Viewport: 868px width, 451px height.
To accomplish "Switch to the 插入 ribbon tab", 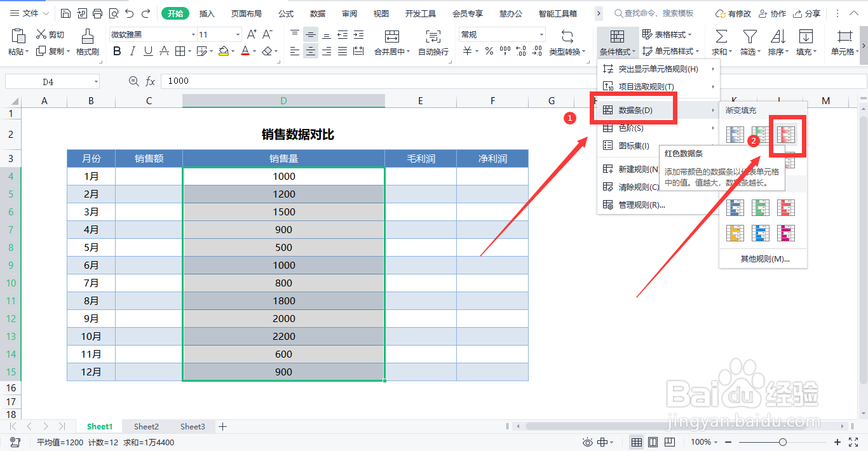I will click(207, 13).
